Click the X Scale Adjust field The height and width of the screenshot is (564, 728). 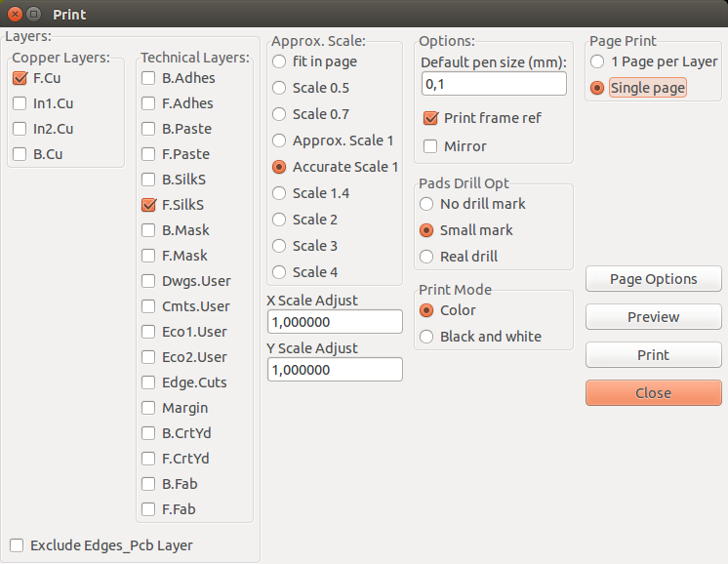click(x=335, y=322)
